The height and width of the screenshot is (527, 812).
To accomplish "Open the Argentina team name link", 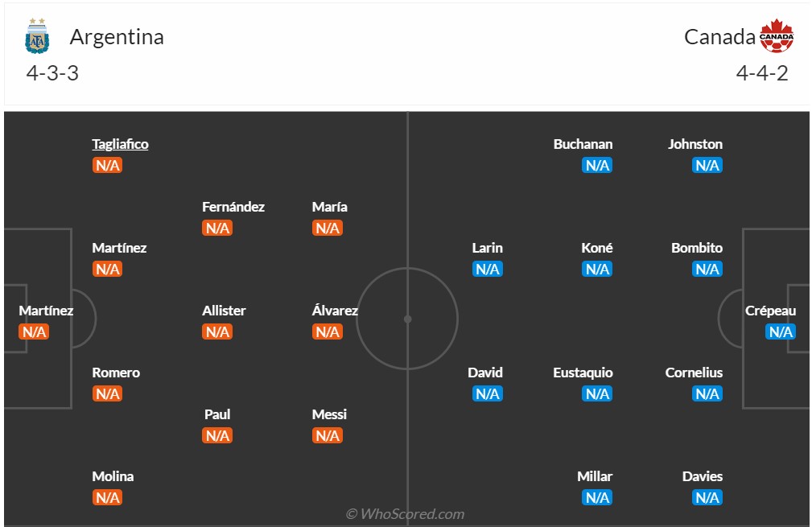I will 117,37.
